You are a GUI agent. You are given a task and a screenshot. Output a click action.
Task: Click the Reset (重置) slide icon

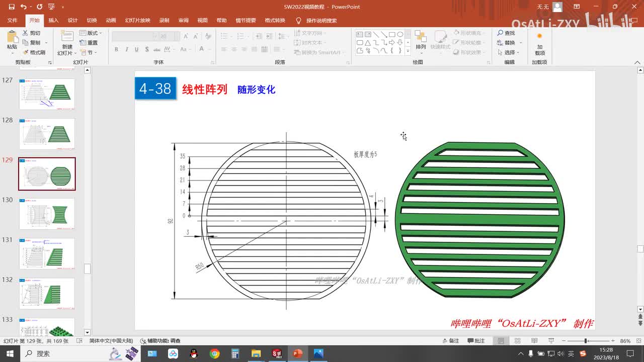coord(83,43)
